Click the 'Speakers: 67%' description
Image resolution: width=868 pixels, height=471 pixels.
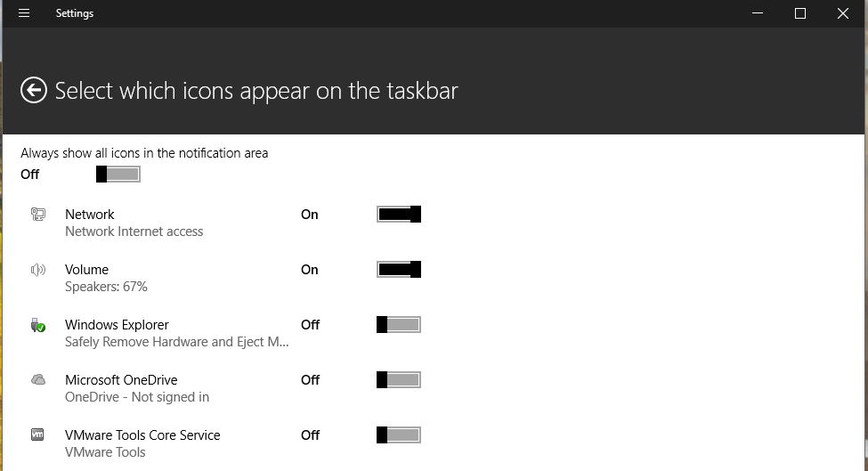tap(106, 287)
